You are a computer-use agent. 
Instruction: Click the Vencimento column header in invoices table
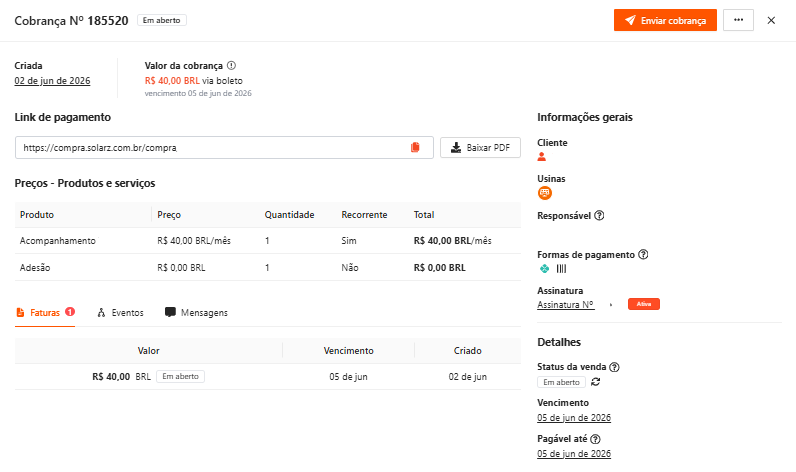pos(349,351)
